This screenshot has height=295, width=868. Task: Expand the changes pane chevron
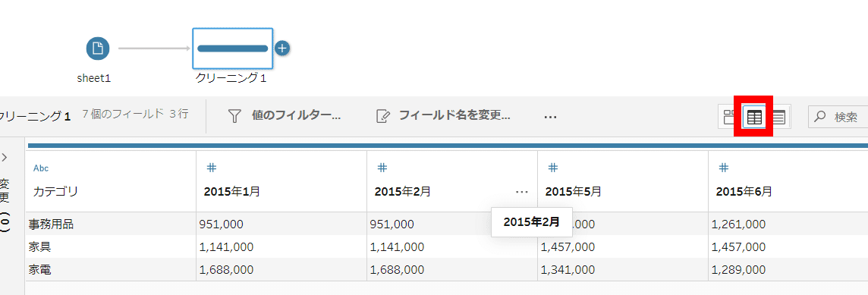pyautogui.click(x=5, y=158)
